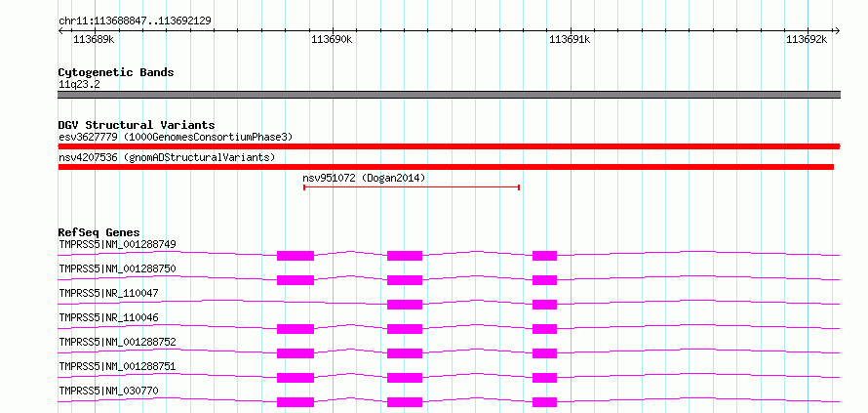Click middle exon of NR_110046 transcript
Image resolution: width=868 pixels, height=413 pixels.
click(x=405, y=329)
